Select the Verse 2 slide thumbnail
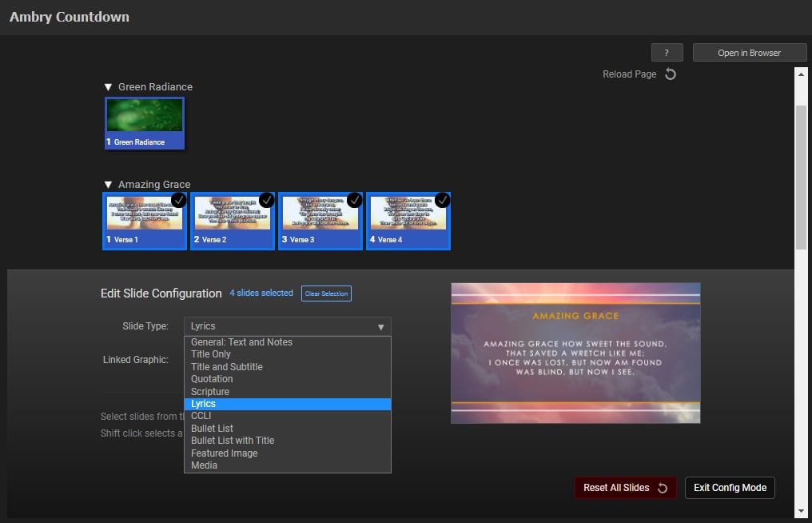This screenshot has width=812, height=523. point(233,221)
